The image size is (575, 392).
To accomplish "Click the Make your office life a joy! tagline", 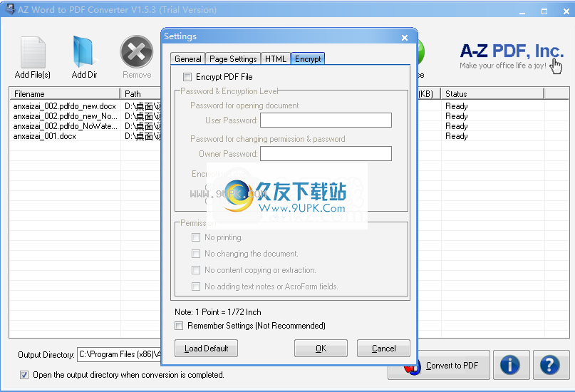I will coord(503,66).
